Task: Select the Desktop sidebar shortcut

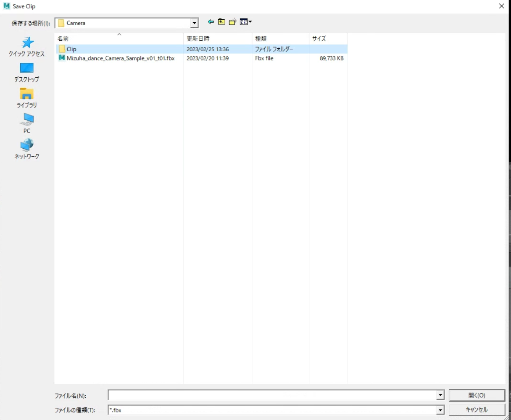Action: tap(27, 72)
